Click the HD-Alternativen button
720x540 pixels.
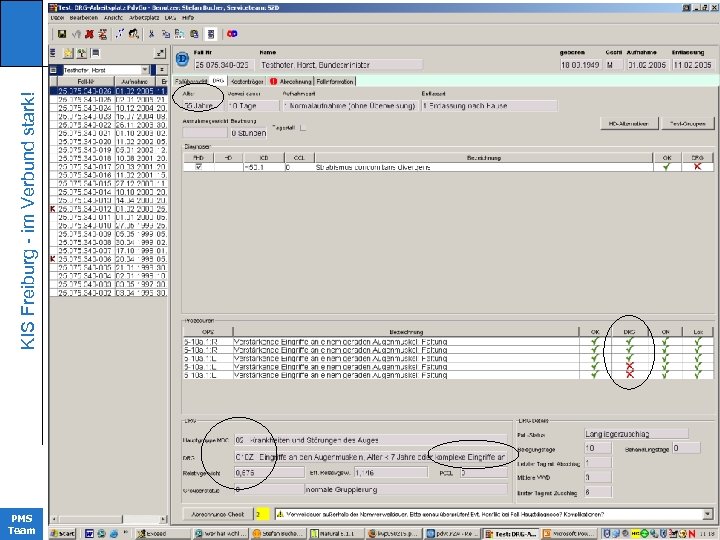click(x=629, y=124)
